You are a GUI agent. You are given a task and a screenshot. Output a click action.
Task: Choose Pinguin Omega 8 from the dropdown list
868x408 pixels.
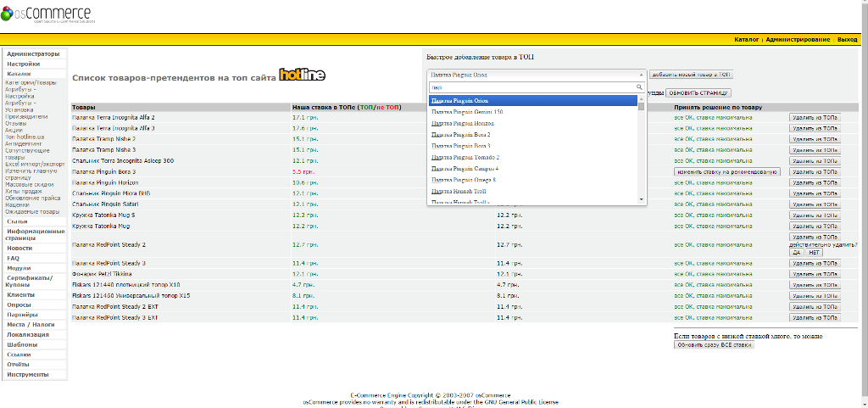[533, 179]
